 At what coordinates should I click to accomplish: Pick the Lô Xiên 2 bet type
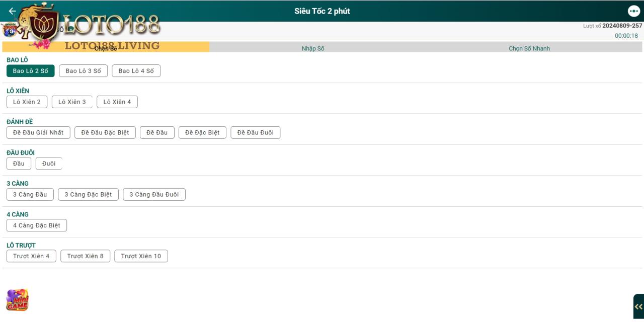27,102
